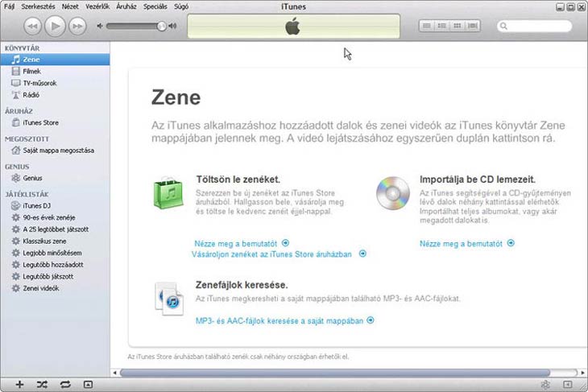
Task: Switch to Cover Flow view
Action: (x=473, y=26)
